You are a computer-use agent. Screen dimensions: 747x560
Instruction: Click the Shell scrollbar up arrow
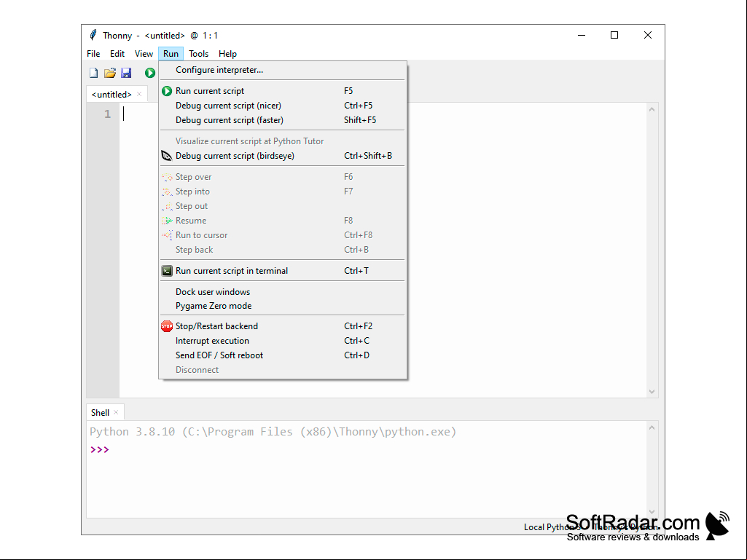pyautogui.click(x=652, y=427)
